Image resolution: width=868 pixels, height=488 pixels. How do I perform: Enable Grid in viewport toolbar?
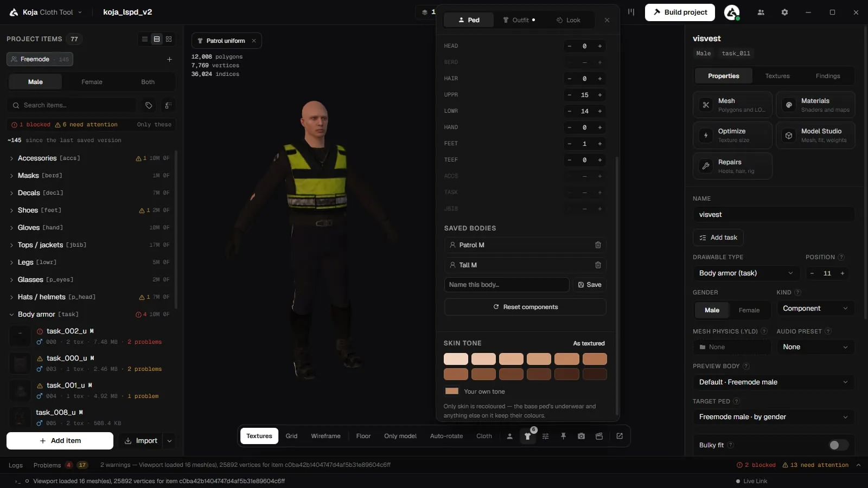pos(291,436)
